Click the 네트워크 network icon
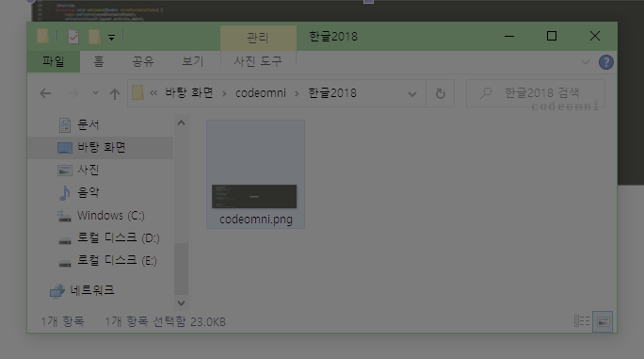The image size is (644, 359). point(57,291)
